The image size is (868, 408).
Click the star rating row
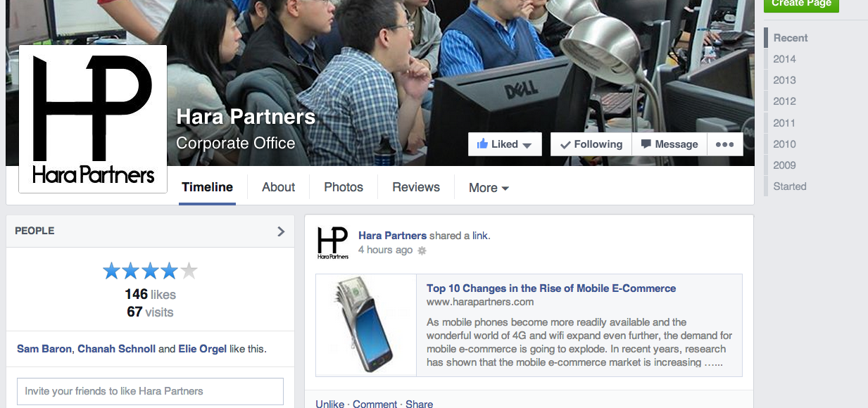[x=150, y=271]
